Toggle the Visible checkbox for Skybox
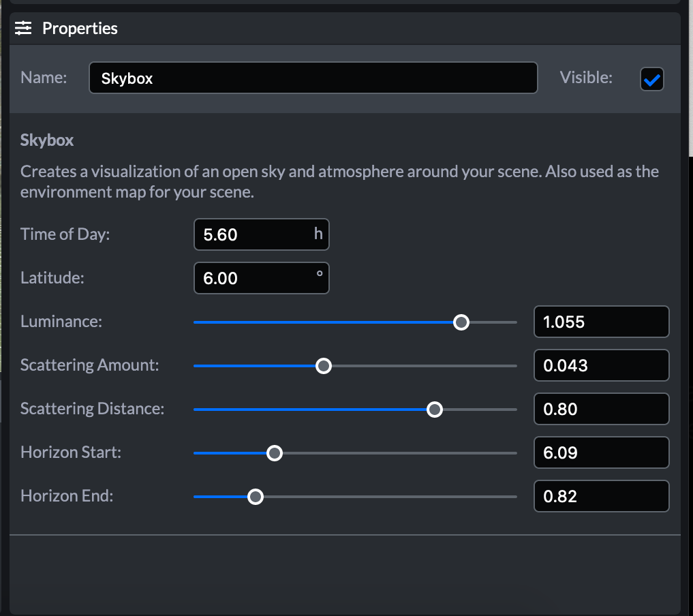This screenshot has height=616, width=693. tap(651, 79)
